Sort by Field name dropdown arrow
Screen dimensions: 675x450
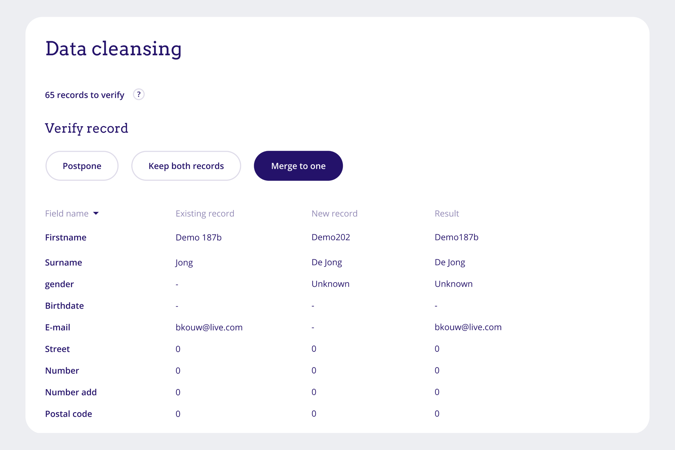click(x=96, y=213)
